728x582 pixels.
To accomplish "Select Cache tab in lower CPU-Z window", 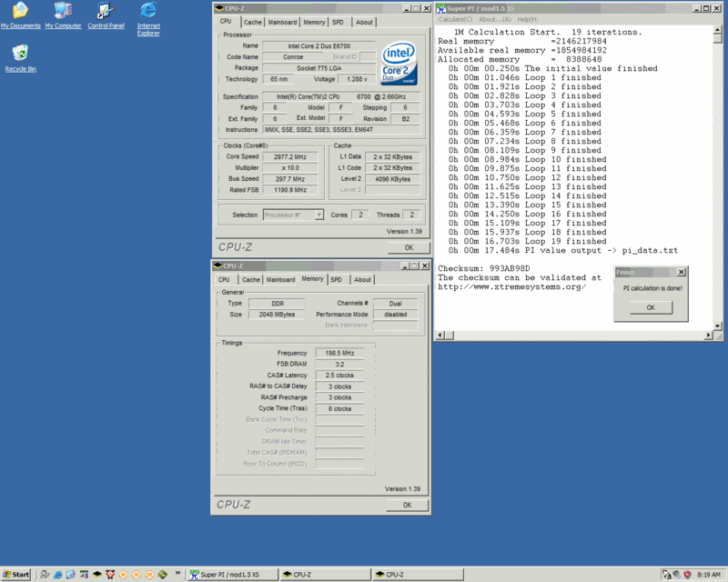I will [x=251, y=280].
